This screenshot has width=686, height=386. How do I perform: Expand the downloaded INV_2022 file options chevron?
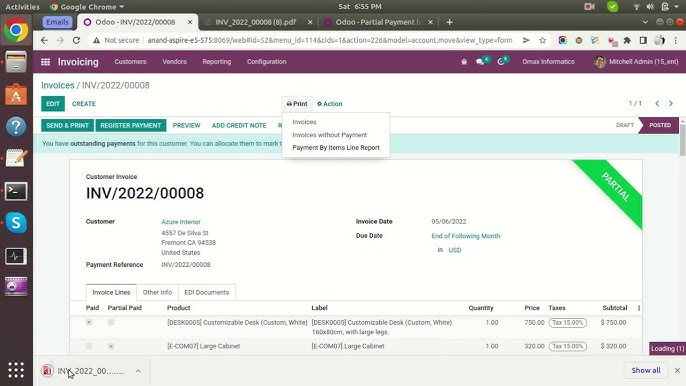click(x=138, y=371)
